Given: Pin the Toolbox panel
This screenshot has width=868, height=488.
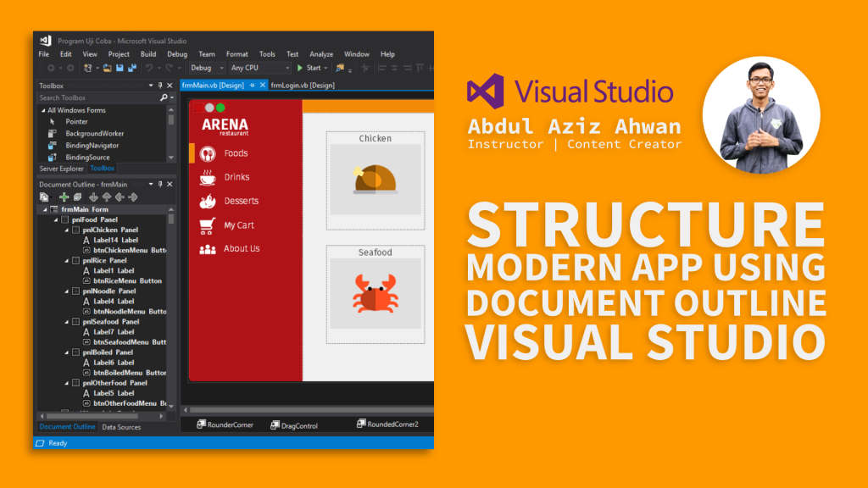Looking at the screenshot, I should pos(160,86).
